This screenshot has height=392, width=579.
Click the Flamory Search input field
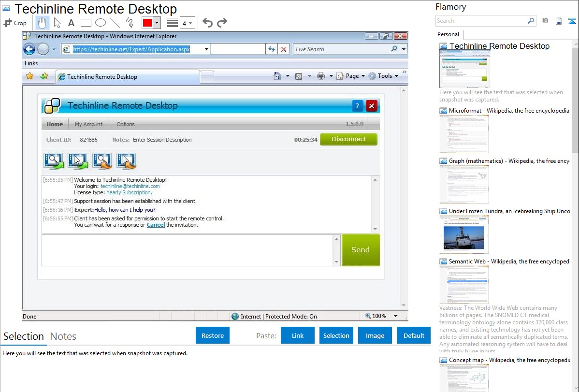pos(481,21)
